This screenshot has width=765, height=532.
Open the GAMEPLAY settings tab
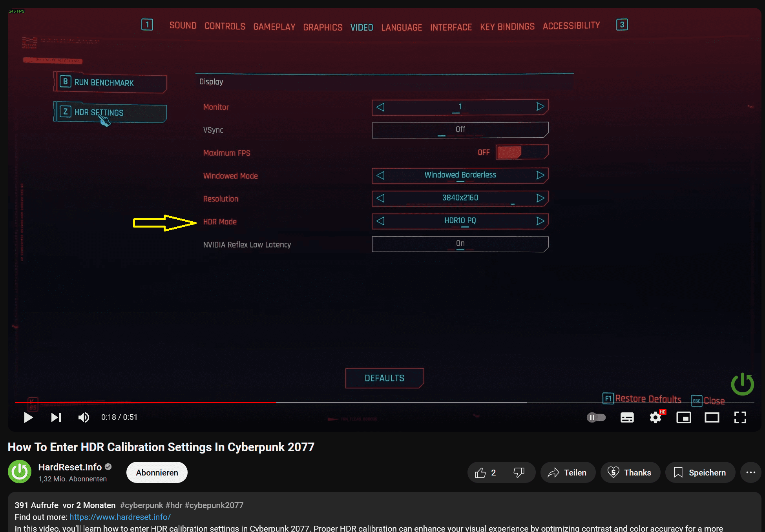click(x=274, y=27)
